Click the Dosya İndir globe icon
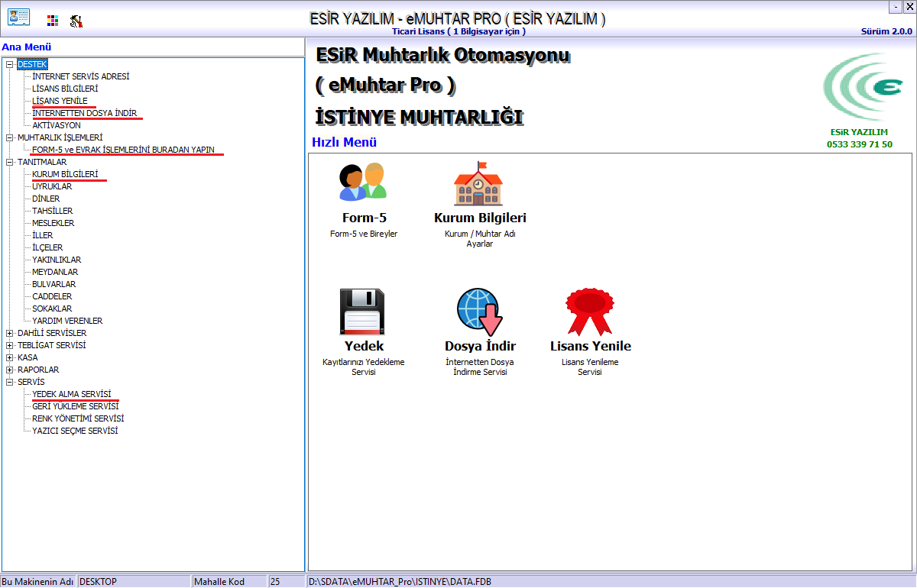Screen dimensions: 917x588 pyautogui.click(x=479, y=312)
